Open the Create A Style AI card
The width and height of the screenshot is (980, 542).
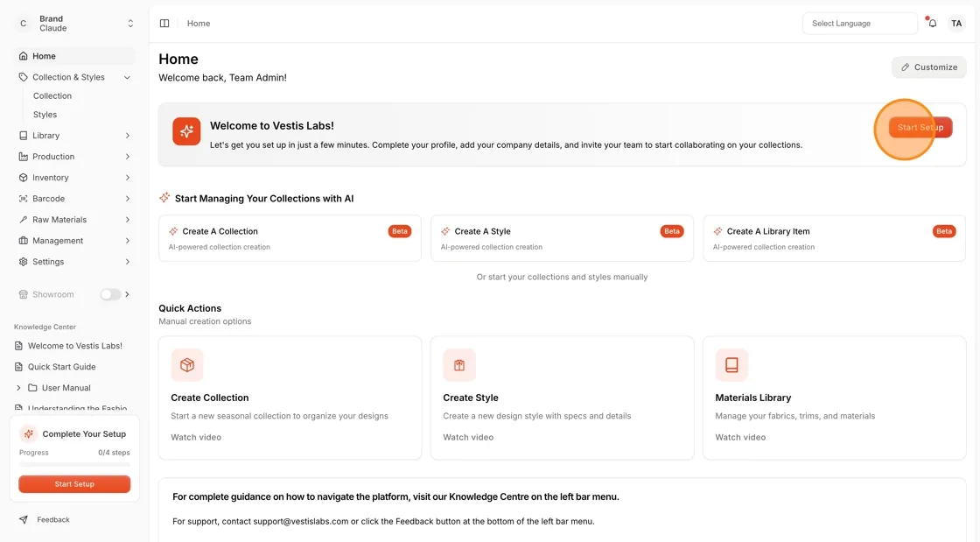562,239
